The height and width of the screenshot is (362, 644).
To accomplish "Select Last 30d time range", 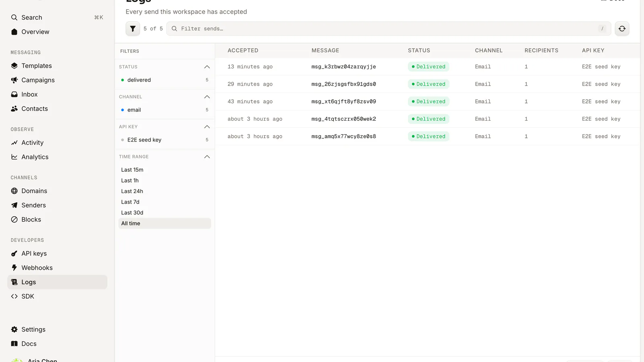I will pyautogui.click(x=165, y=213).
